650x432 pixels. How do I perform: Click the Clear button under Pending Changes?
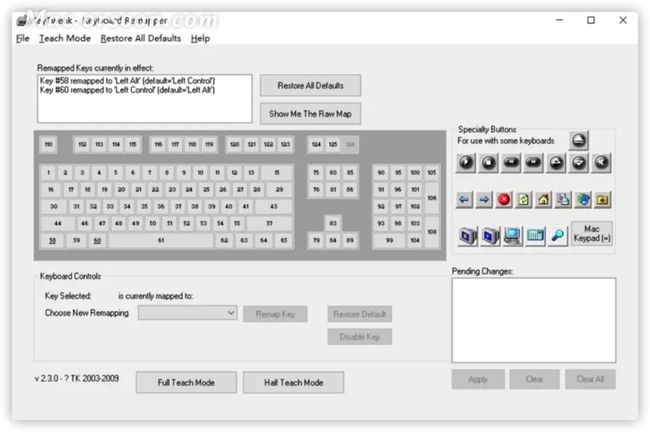pyautogui.click(x=534, y=379)
